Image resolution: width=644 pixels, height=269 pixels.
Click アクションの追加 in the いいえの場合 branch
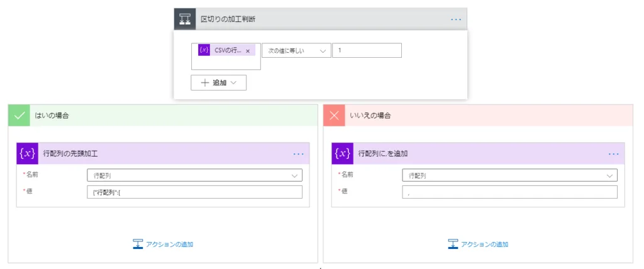478,244
